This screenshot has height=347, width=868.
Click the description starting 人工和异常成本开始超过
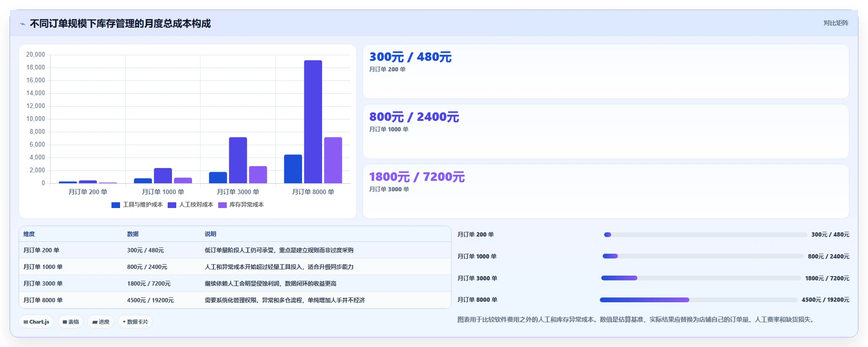click(279, 267)
